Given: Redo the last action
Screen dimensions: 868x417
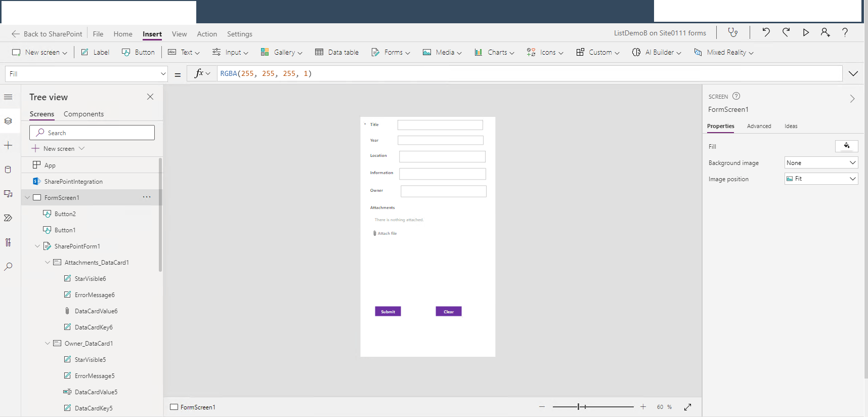Looking at the screenshot, I should pyautogui.click(x=786, y=32).
